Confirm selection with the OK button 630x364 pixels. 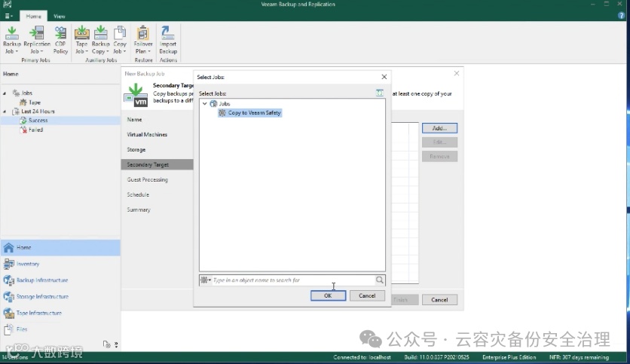[328, 295]
